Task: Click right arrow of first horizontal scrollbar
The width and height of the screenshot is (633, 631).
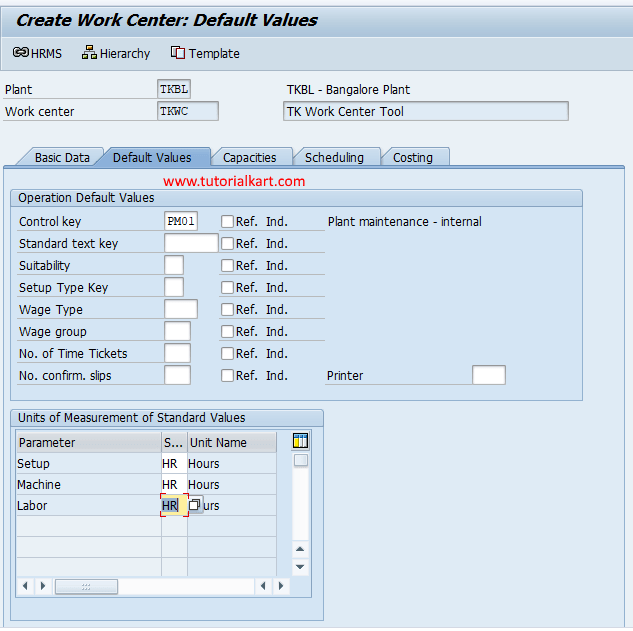Action: [x=43, y=585]
